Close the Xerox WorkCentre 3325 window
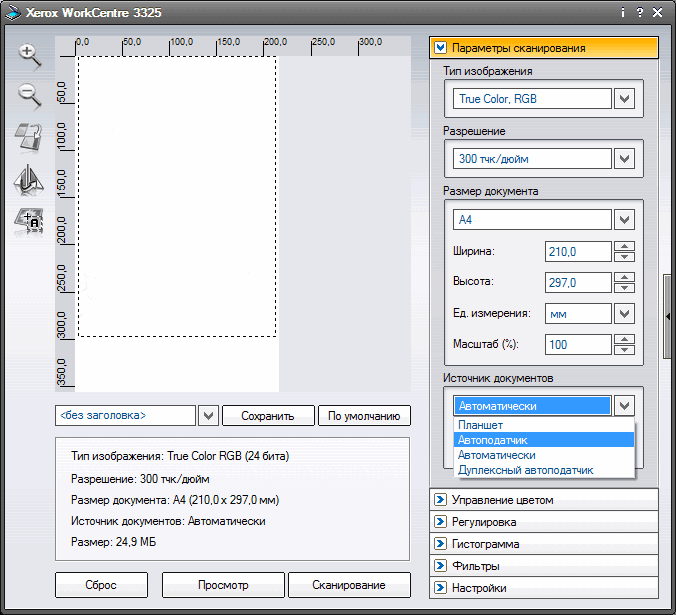Screen dimensions: 676x615 coord(657,12)
